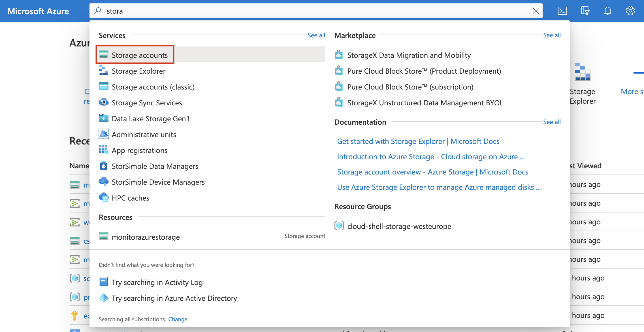
Task: Expand Documentation section with See all
Action: 552,122
